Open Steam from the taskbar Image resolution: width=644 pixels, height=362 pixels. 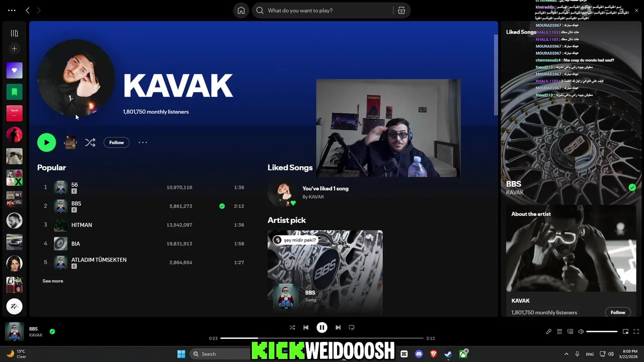click(x=448, y=354)
